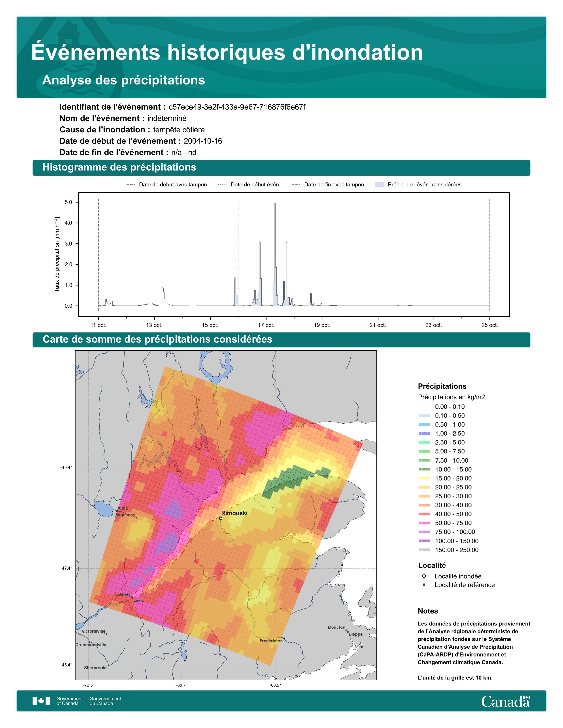Click the tallest histogram peak near 17 oct.
Image resolution: width=563 pixels, height=728 pixels.
[274, 254]
